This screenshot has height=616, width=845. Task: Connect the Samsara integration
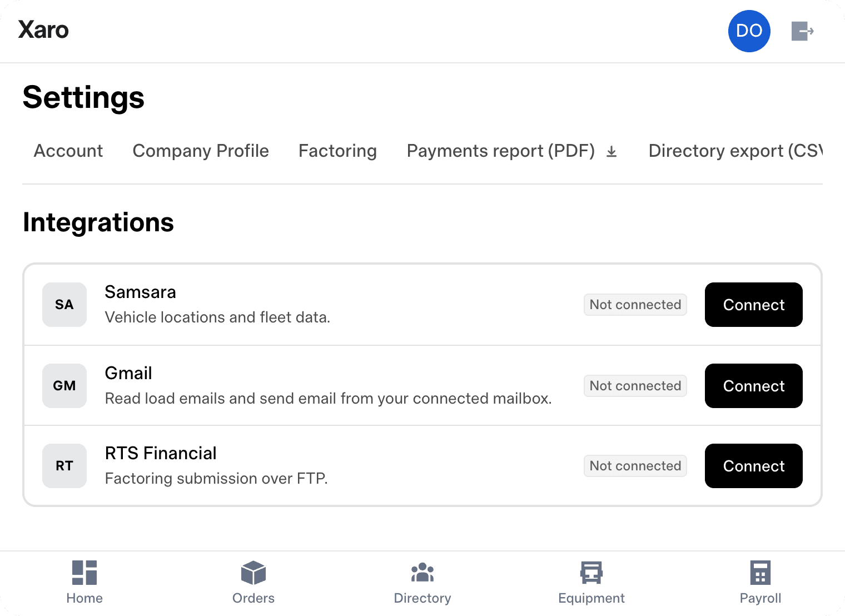pos(754,305)
